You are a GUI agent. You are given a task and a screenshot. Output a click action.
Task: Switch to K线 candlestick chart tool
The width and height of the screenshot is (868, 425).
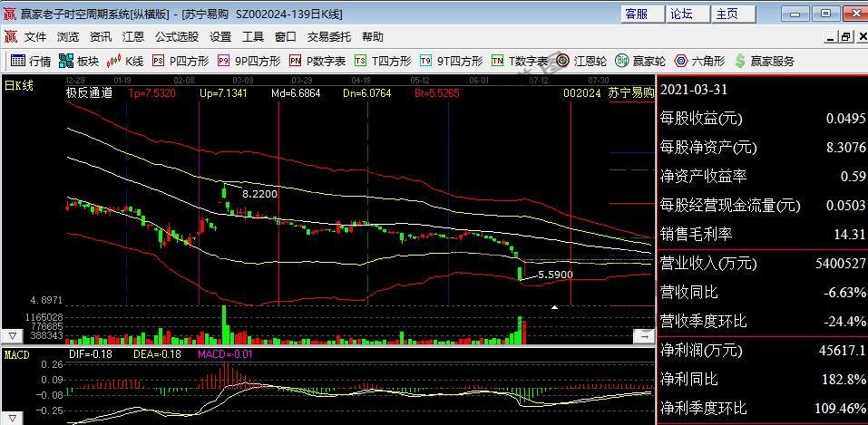pos(124,61)
